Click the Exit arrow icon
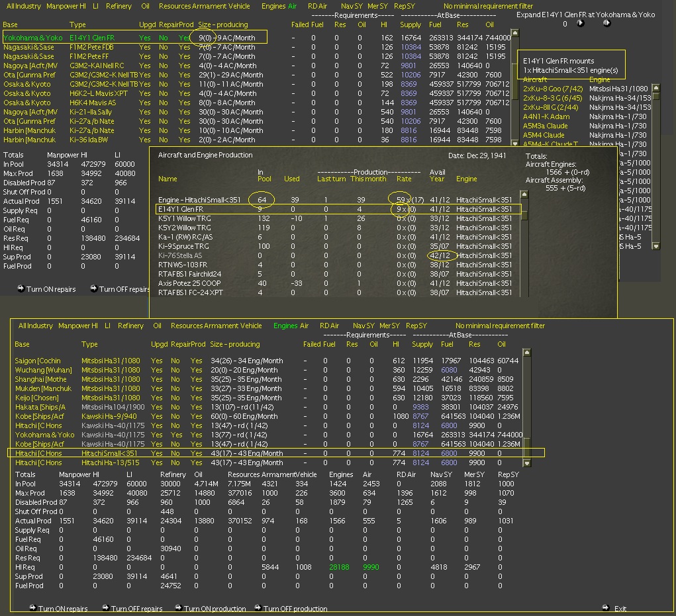This screenshot has width=676, height=616. (x=606, y=608)
